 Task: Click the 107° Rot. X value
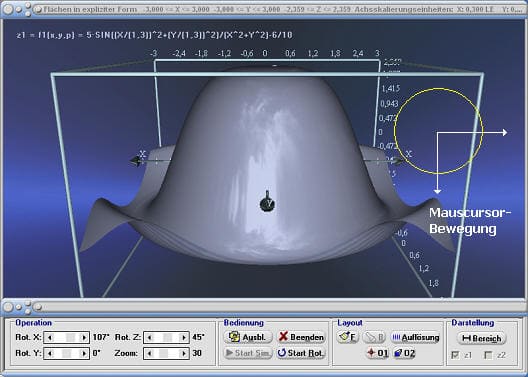point(101,337)
